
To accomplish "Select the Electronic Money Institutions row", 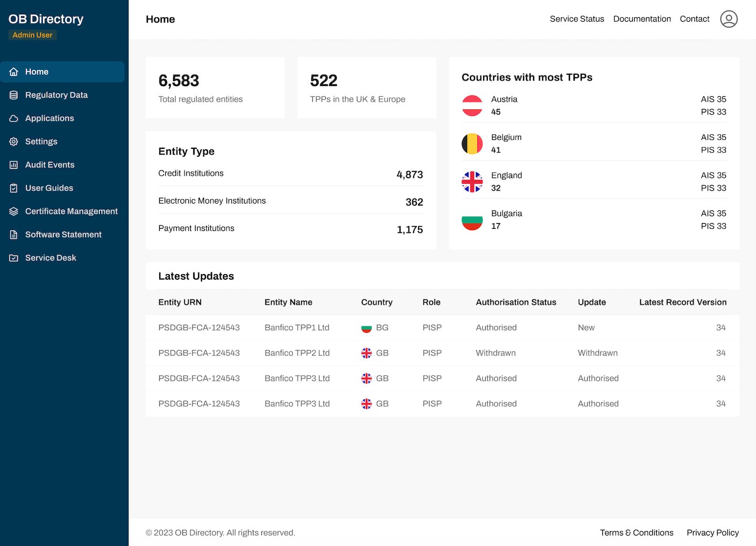I will click(291, 201).
